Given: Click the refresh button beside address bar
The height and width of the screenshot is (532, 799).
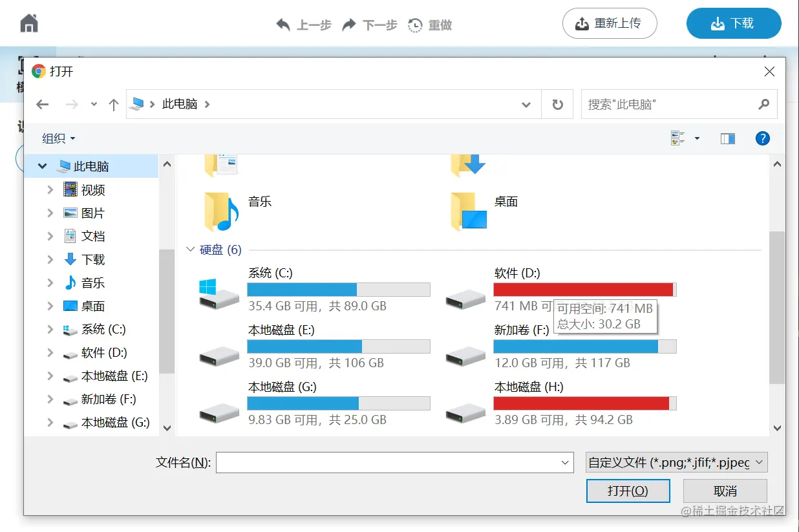Looking at the screenshot, I should click(x=557, y=105).
